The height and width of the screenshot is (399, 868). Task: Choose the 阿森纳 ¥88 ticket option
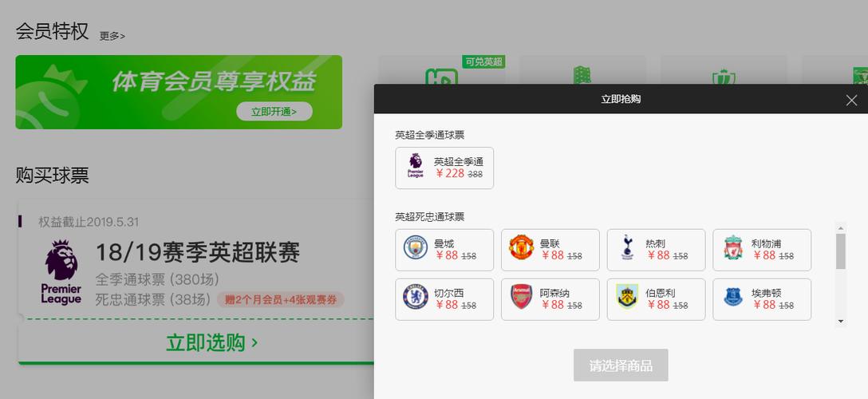tap(550, 299)
